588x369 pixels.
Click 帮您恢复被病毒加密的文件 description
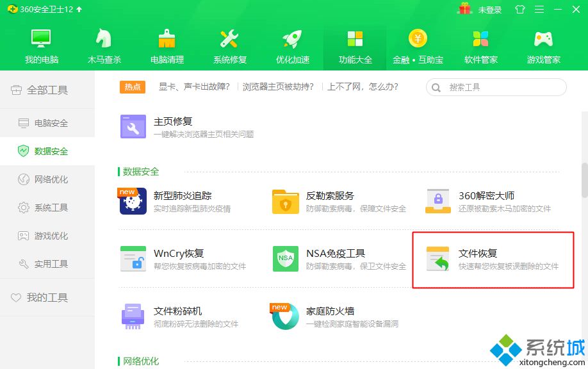coord(200,266)
